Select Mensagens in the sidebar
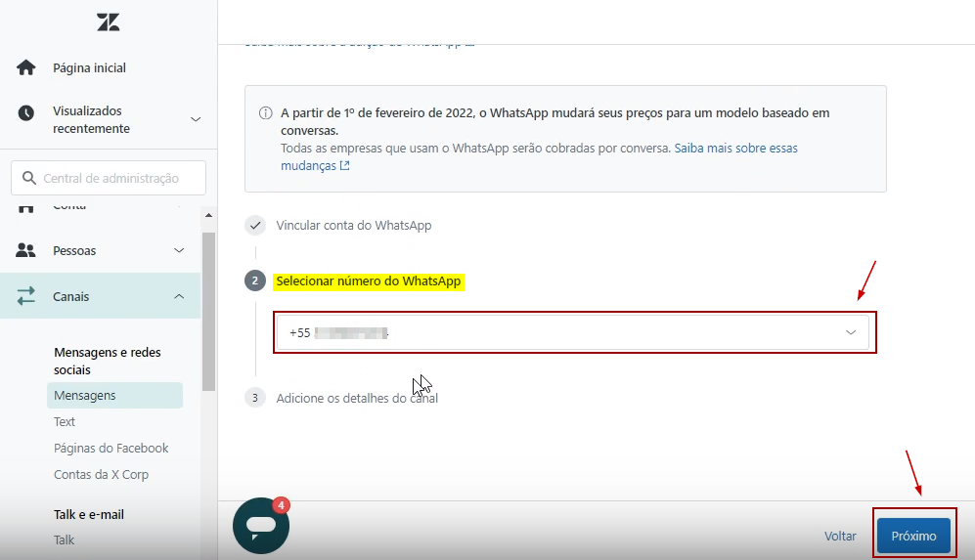 (85, 396)
